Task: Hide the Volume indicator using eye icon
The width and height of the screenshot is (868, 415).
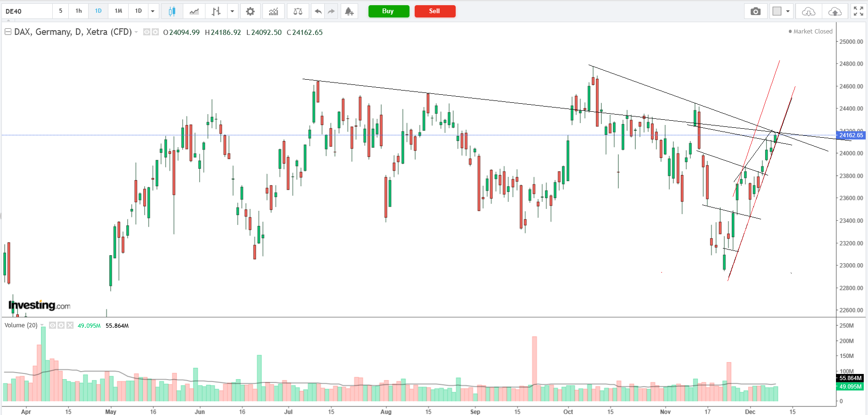Action: pyautogui.click(x=53, y=325)
